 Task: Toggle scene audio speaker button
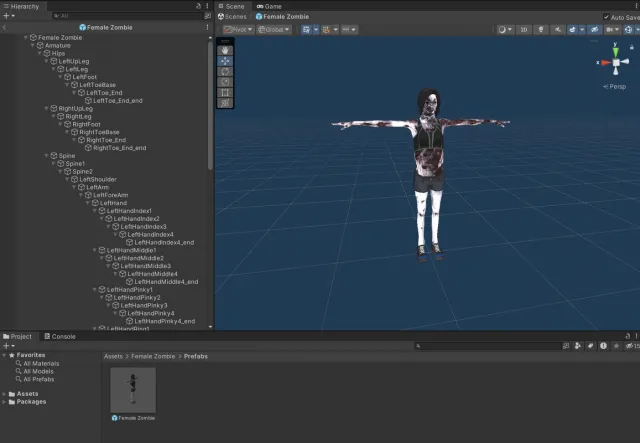(x=558, y=29)
